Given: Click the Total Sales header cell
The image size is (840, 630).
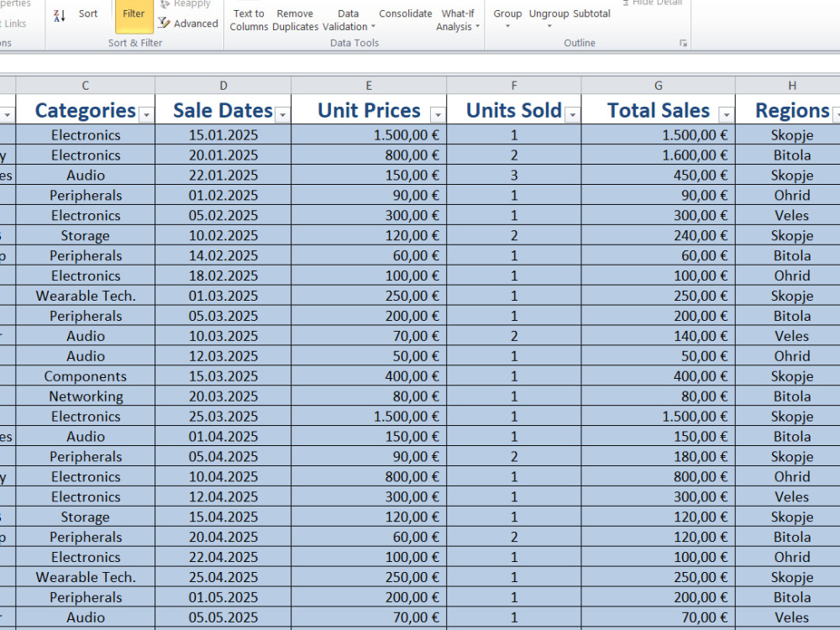Looking at the screenshot, I should (659, 110).
